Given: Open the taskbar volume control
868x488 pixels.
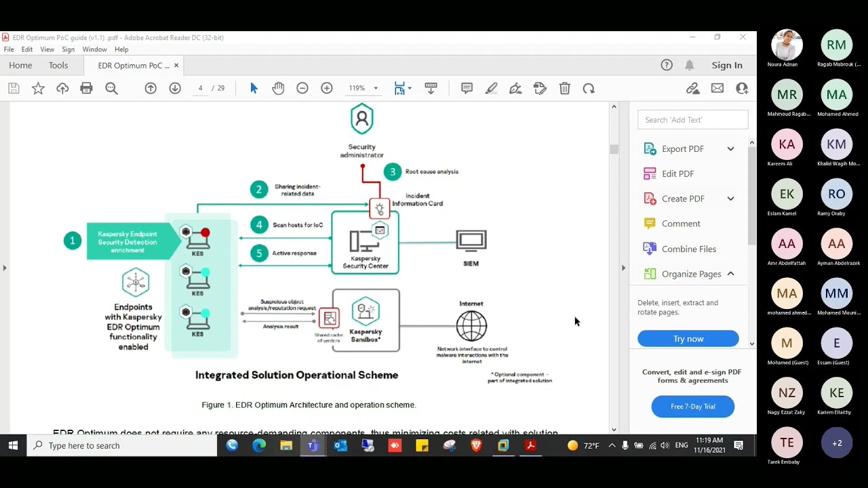Looking at the screenshot, I should click(x=665, y=445).
